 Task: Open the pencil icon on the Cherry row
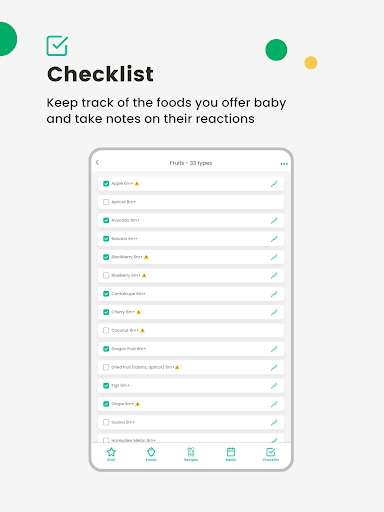pos(274,312)
